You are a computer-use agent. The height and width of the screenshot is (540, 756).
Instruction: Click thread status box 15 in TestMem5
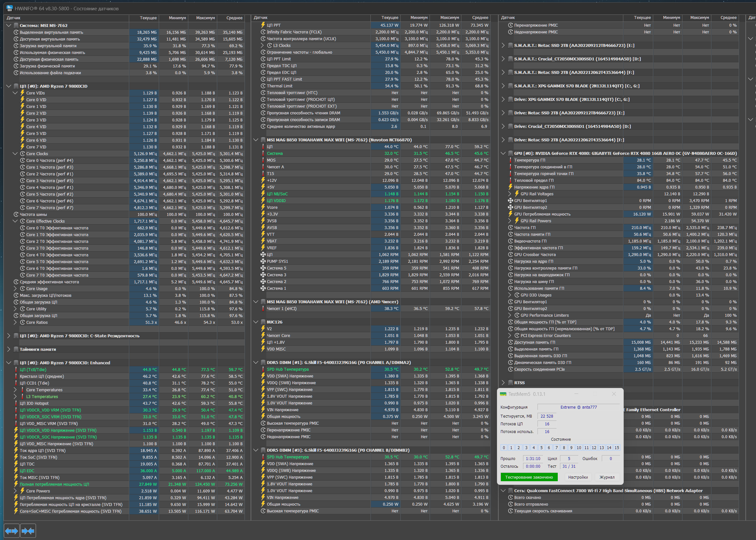[x=616, y=447]
